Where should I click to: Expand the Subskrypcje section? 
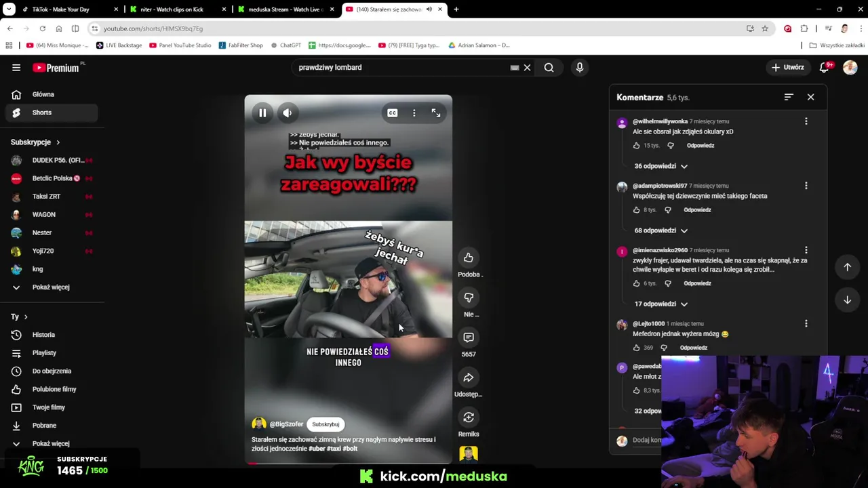coord(35,142)
